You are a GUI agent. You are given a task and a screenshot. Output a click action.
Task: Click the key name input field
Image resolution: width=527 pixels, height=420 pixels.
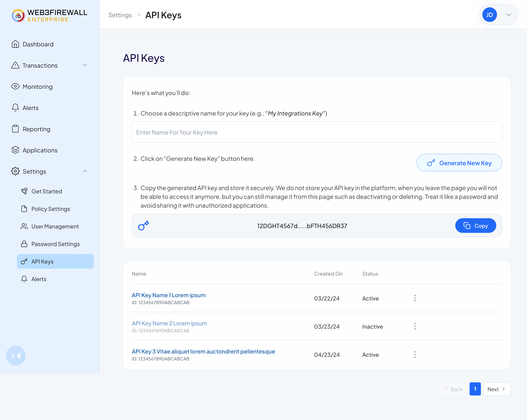point(317,132)
